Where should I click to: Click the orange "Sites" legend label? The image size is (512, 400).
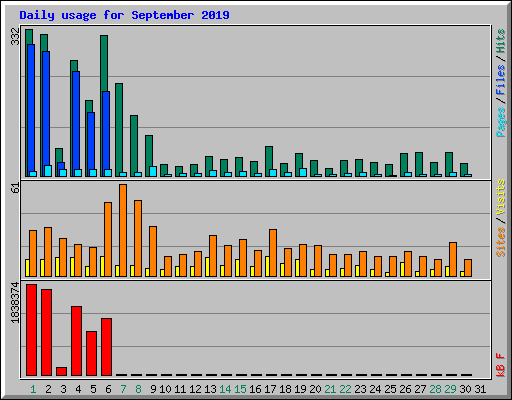tap(500, 242)
